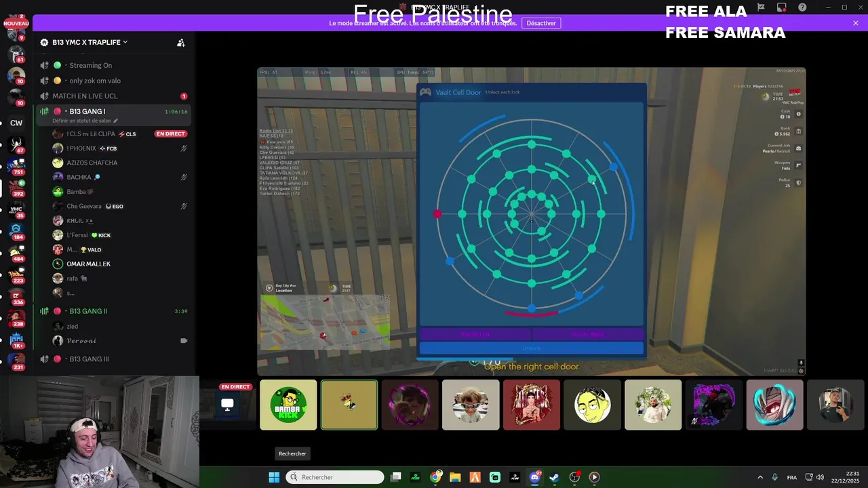Join the only zok om valo voice channel
Screen dimensions: 868x488
pyautogui.click(x=113, y=81)
